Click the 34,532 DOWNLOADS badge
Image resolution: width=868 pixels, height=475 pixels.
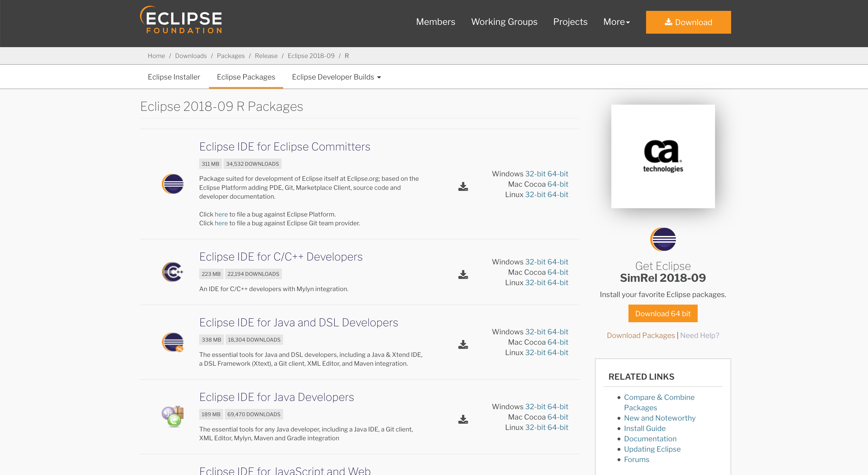click(x=252, y=164)
